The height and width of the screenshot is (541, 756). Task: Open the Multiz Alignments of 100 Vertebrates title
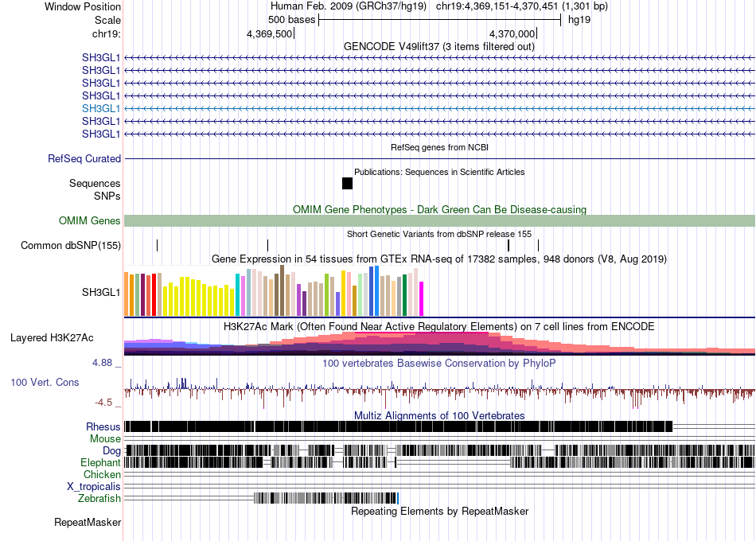(439, 415)
